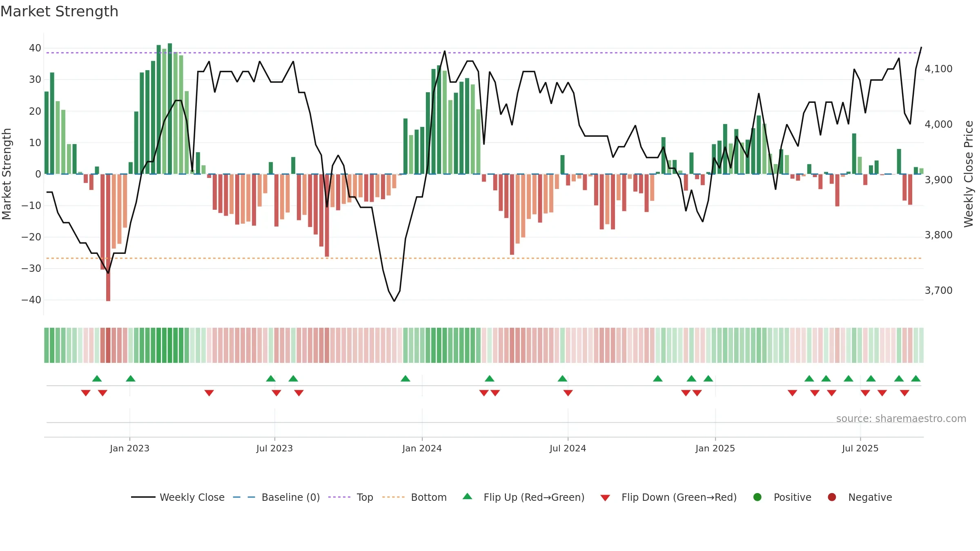Click the '30' left axis tick label
The height and width of the screenshot is (551, 980).
pos(35,80)
